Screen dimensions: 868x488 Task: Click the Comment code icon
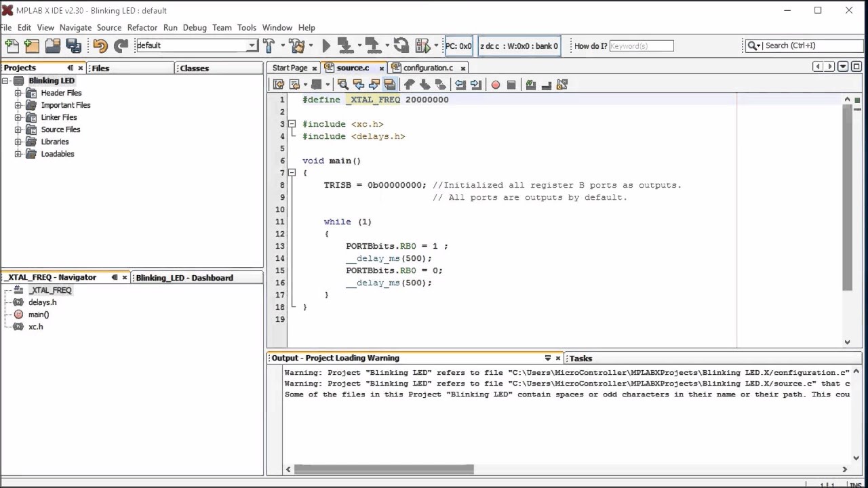point(530,85)
